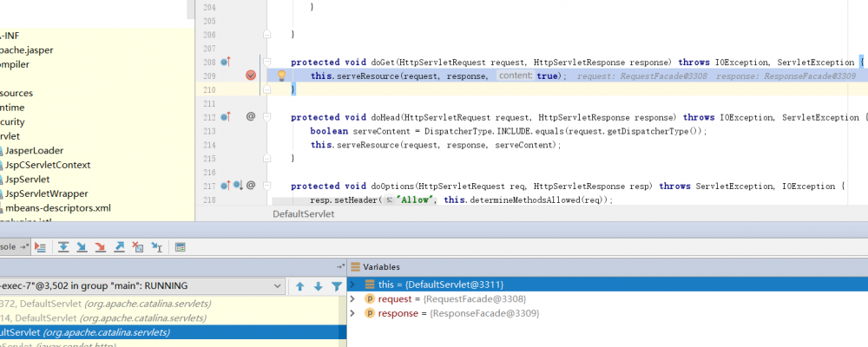Select the security package in the project tree
Image resolution: width=868 pixels, height=347 pixels.
point(12,121)
